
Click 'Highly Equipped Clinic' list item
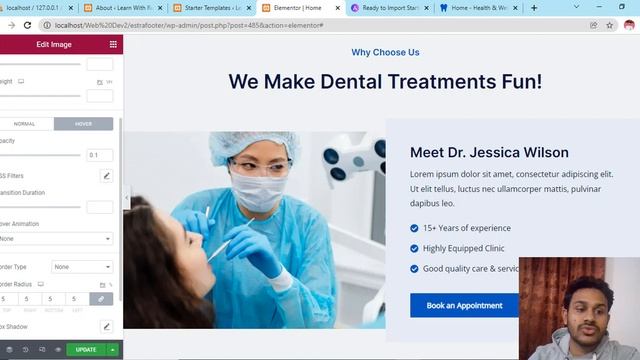click(x=463, y=248)
